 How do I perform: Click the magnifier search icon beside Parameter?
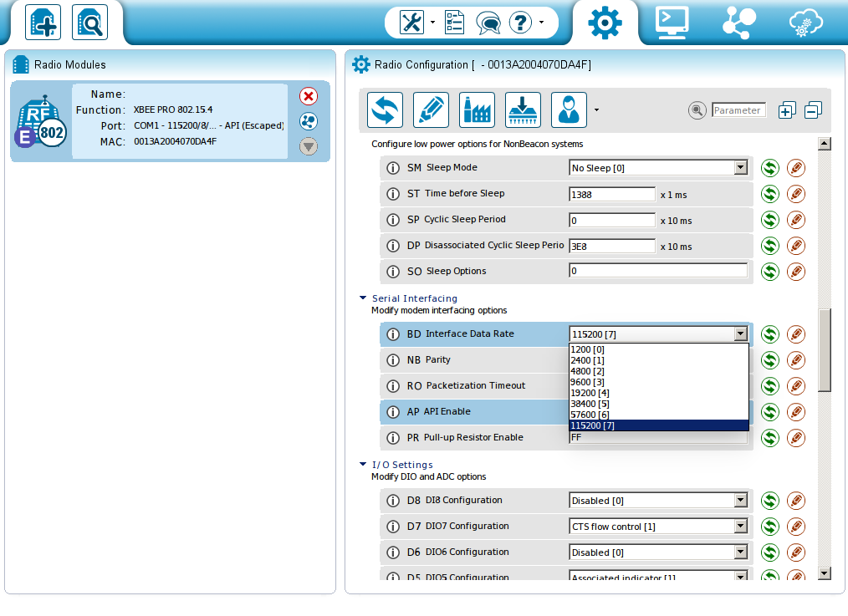tap(697, 110)
